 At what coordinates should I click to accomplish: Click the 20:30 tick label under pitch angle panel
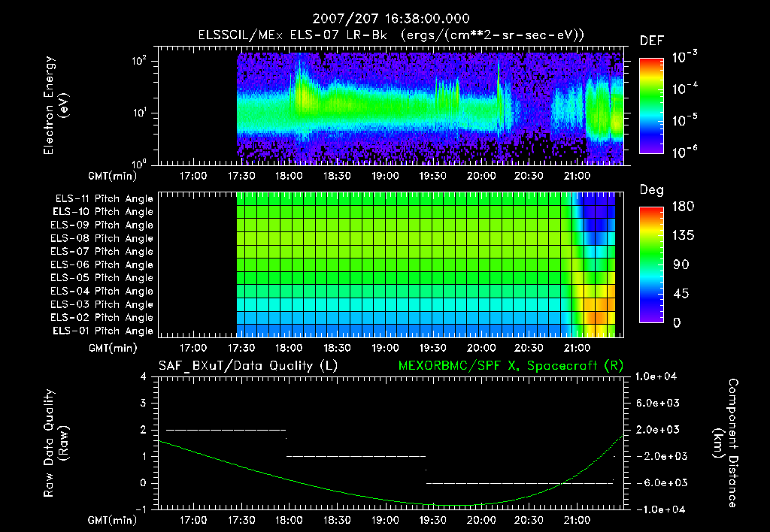pyautogui.click(x=529, y=348)
